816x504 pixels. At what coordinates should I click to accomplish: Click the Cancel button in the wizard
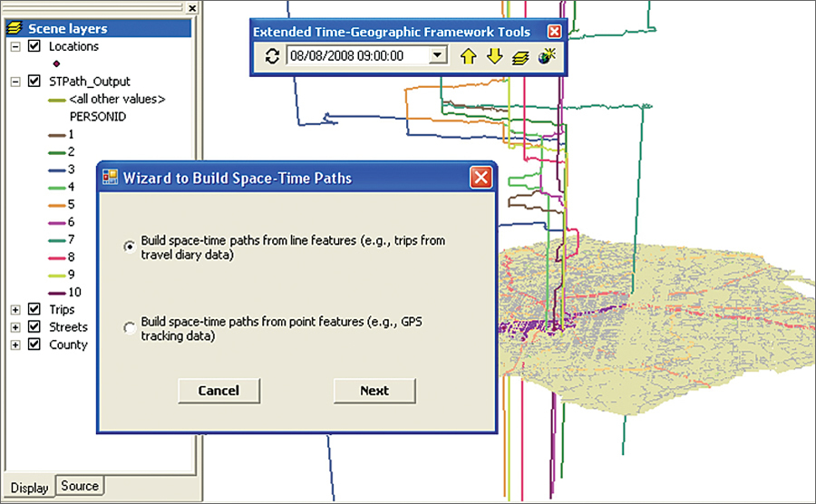coord(219,391)
